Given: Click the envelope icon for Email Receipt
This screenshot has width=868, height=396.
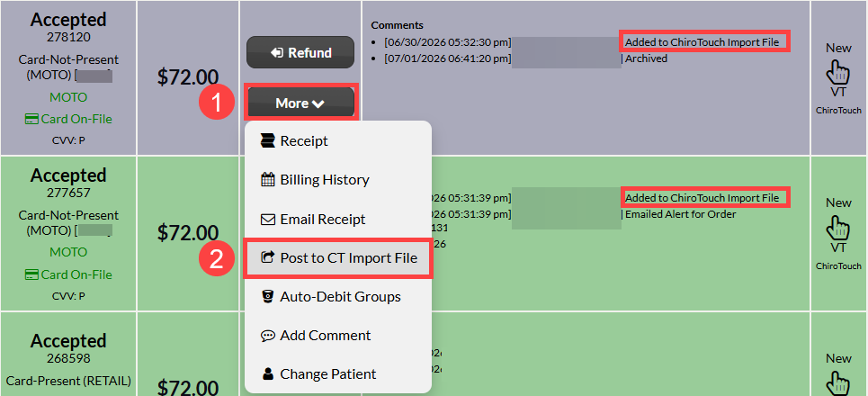Looking at the screenshot, I should (x=267, y=220).
